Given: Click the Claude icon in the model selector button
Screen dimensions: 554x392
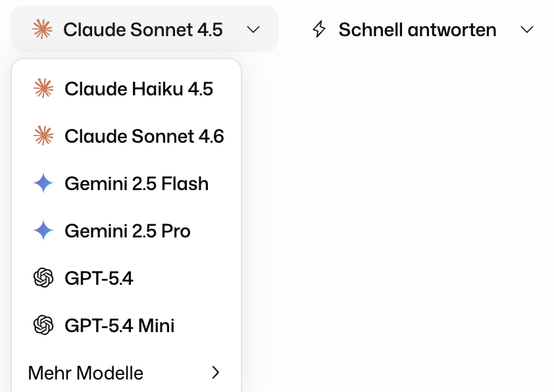Looking at the screenshot, I should [x=43, y=30].
